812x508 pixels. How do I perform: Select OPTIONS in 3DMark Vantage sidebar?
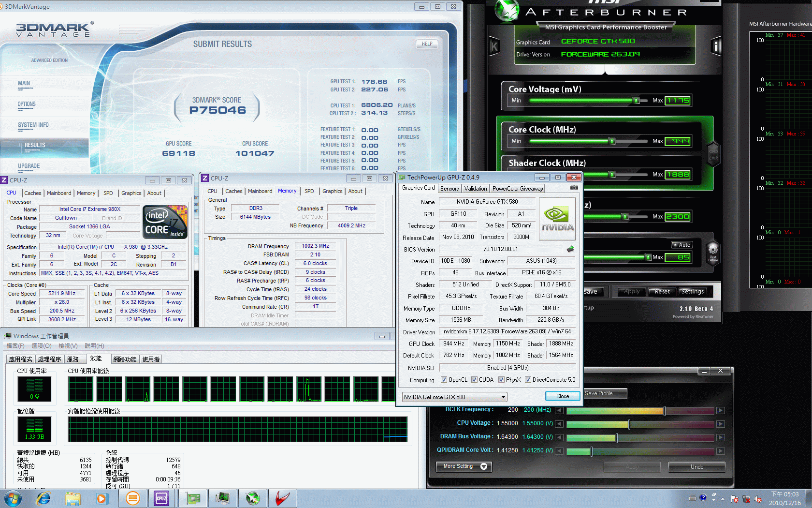[27, 104]
